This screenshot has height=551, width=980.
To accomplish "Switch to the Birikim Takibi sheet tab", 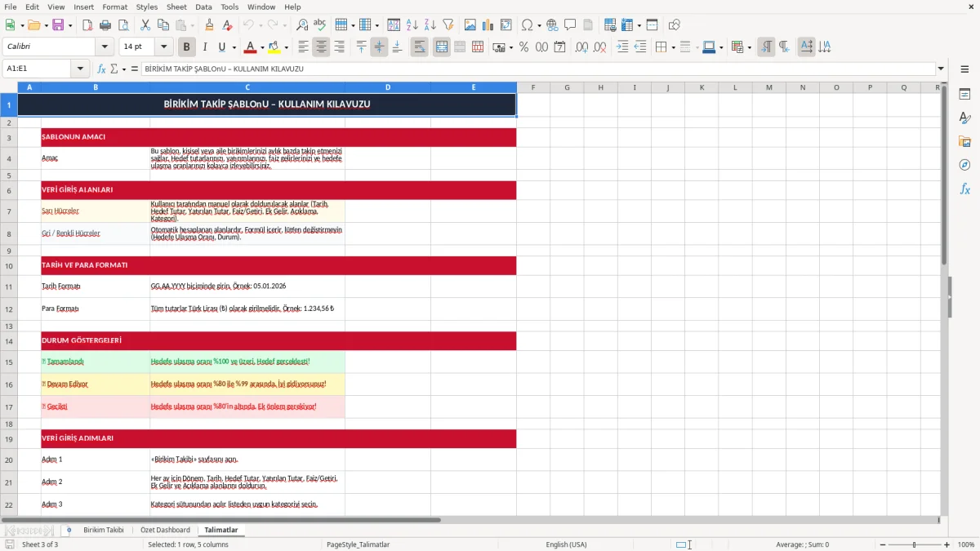I will [104, 530].
